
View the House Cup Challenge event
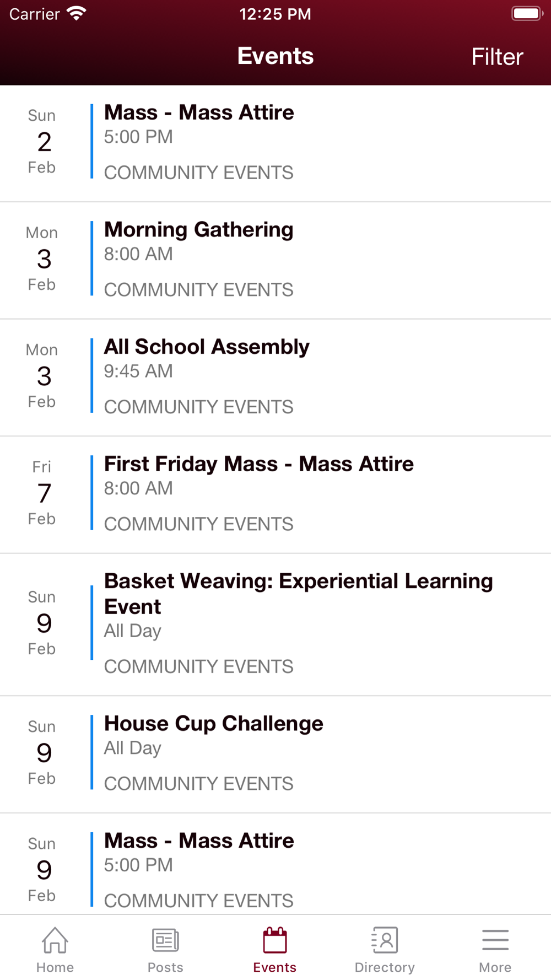(275, 755)
